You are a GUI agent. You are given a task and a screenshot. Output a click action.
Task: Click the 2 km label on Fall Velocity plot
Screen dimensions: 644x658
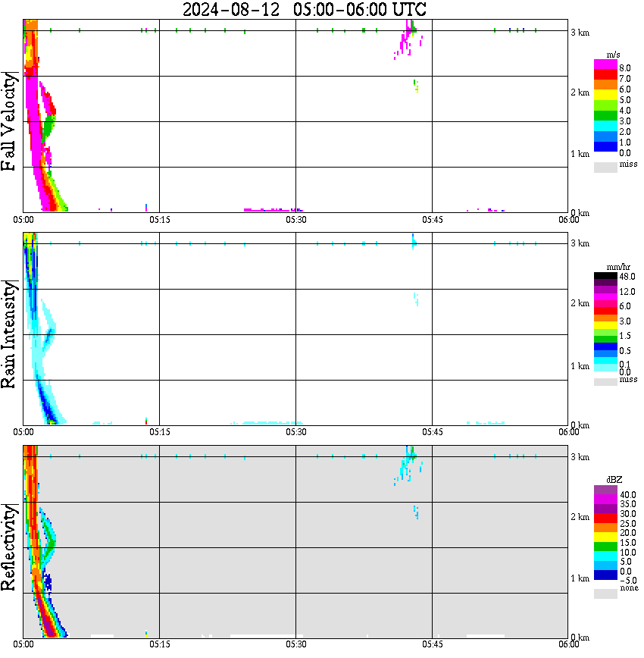(x=580, y=92)
